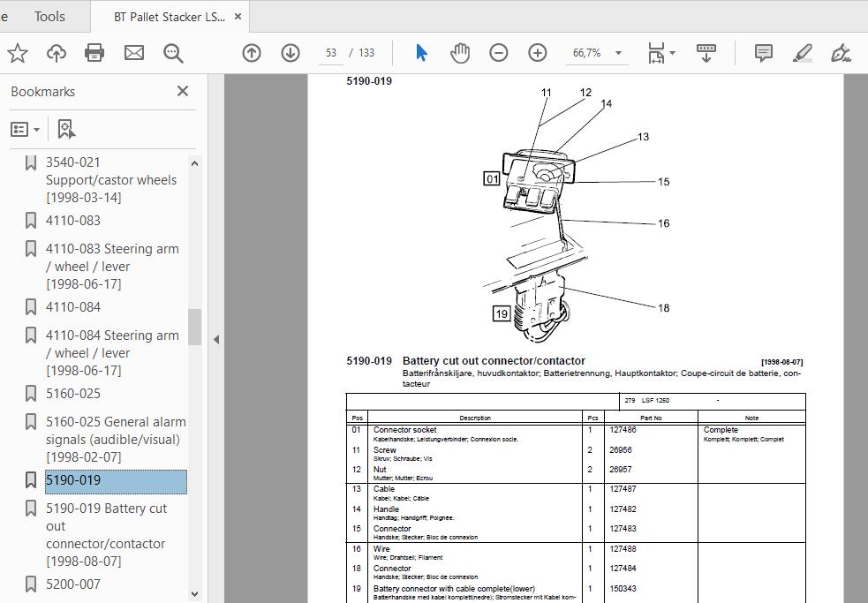Open bookmark 5160-025 General alarm signals
The image size is (868, 603).
pyautogui.click(x=116, y=439)
